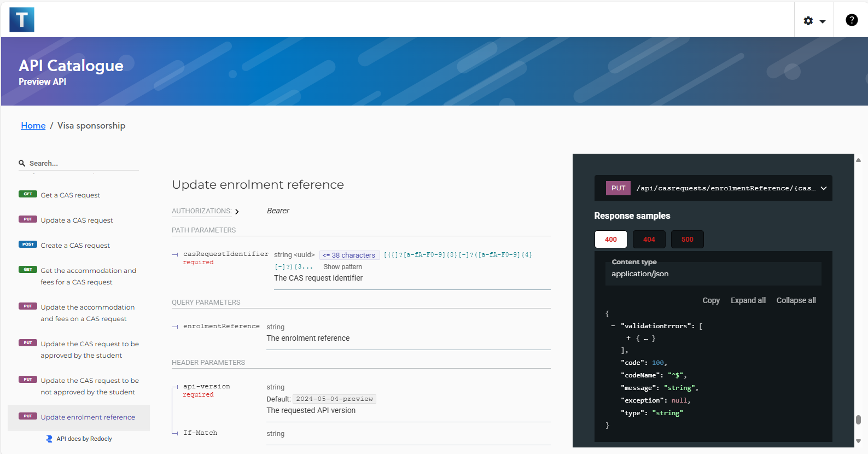
Task: Click the PUT badge in endpoint bar
Action: pyautogui.click(x=618, y=188)
